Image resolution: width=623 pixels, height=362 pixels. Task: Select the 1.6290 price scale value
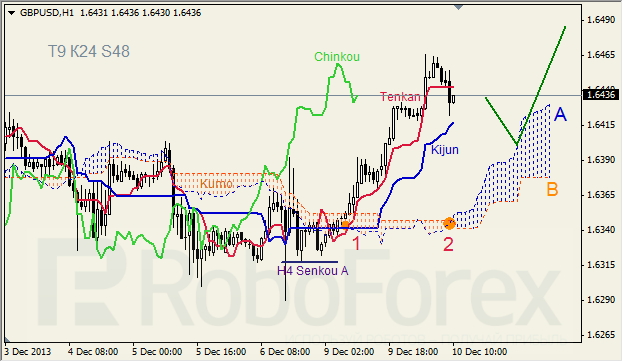click(x=601, y=300)
